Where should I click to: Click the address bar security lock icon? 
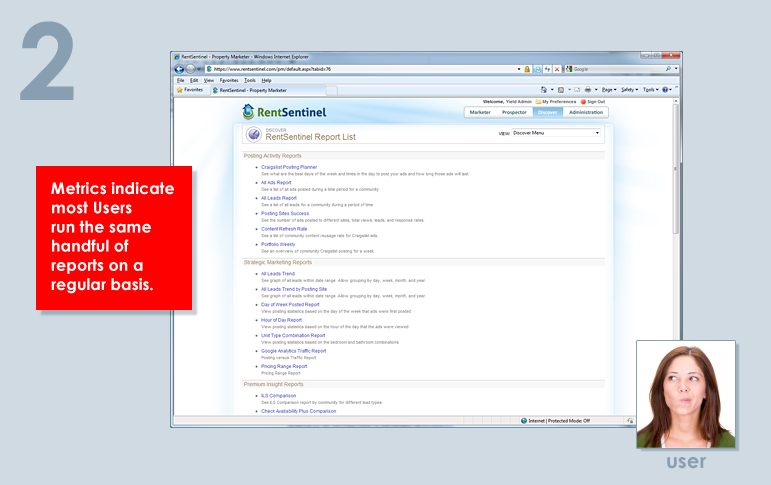527,69
